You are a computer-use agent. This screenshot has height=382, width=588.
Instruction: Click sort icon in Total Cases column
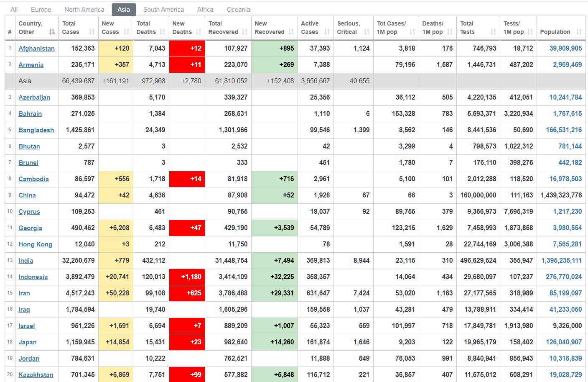pyautogui.click(x=92, y=32)
